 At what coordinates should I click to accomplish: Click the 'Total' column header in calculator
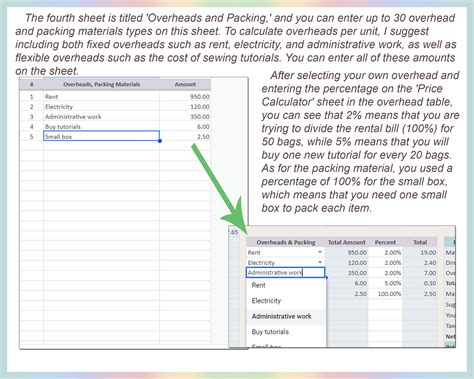[x=420, y=242]
